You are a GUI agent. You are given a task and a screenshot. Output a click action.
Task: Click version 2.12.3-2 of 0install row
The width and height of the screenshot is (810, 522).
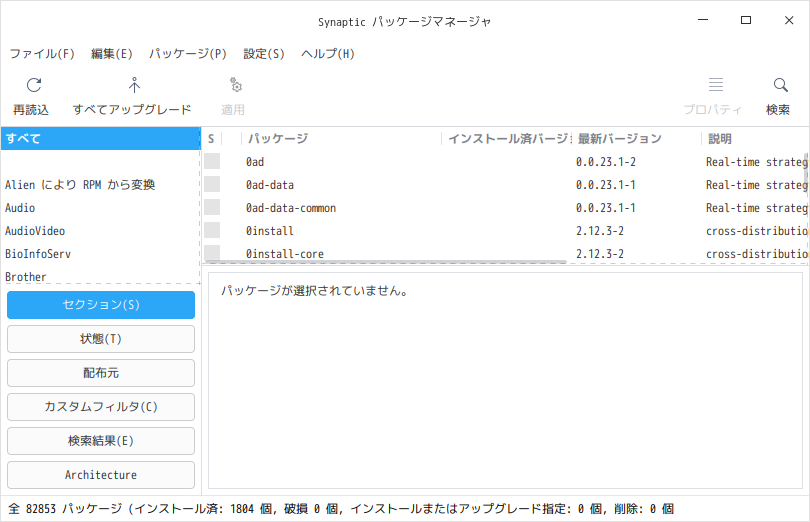600,231
